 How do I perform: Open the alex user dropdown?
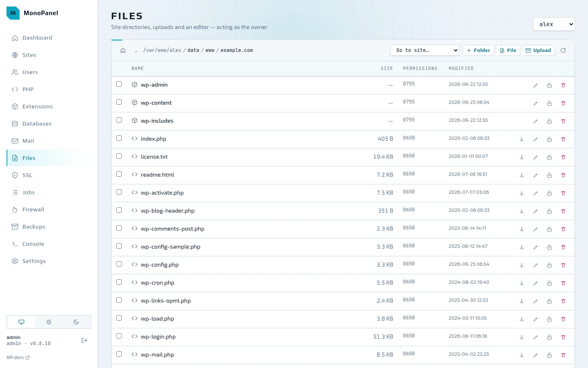click(554, 24)
